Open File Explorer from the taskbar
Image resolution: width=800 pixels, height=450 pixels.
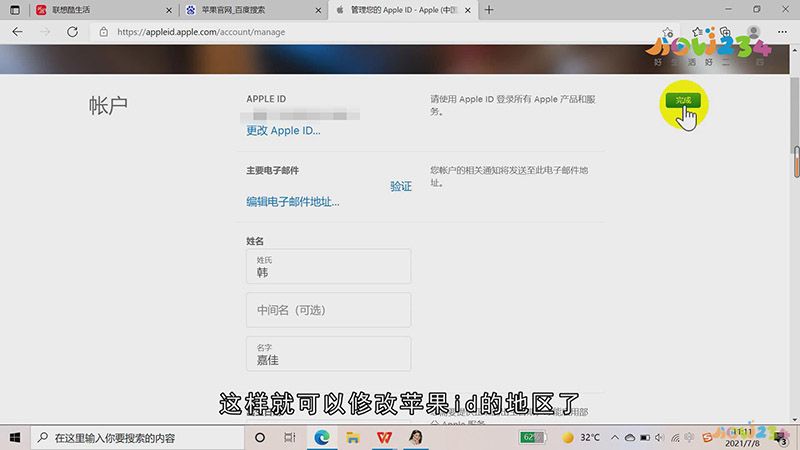[x=353, y=438]
